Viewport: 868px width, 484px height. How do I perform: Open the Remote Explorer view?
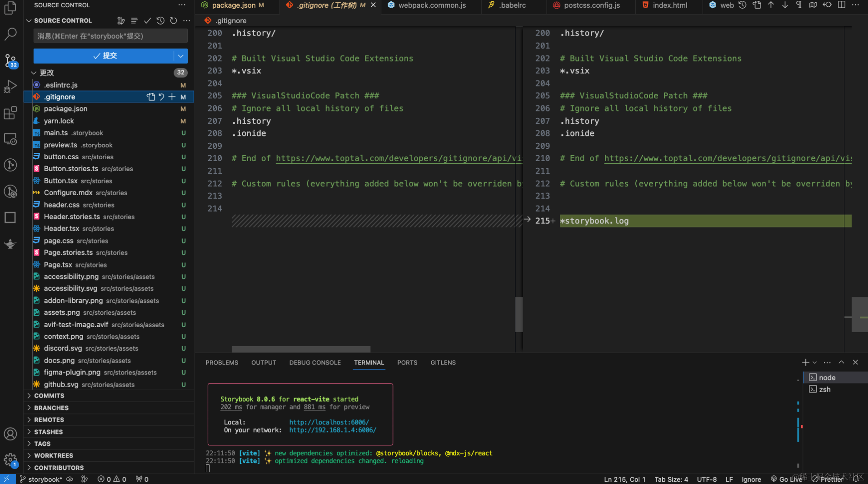coord(10,139)
